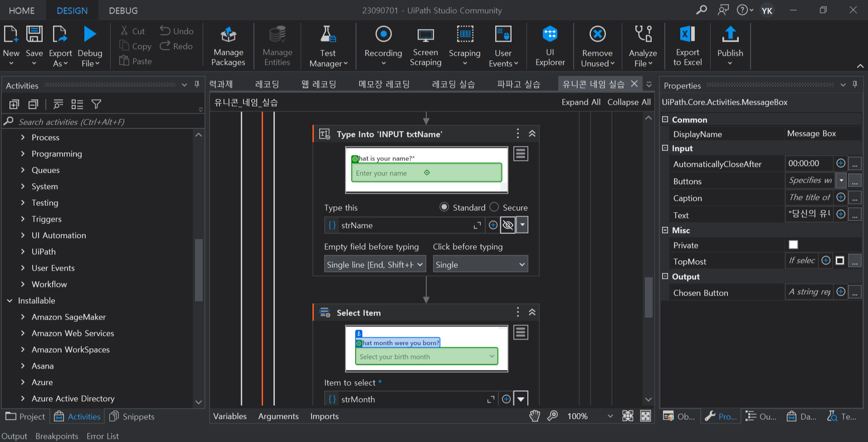Viewport: 868px width, 442px height.
Task: Launch UI Explorer
Action: point(550,46)
